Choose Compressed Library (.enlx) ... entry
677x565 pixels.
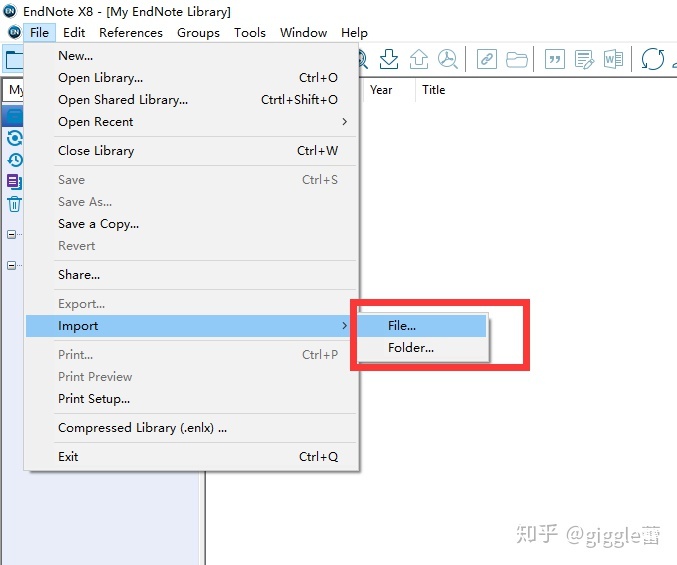[192, 428]
